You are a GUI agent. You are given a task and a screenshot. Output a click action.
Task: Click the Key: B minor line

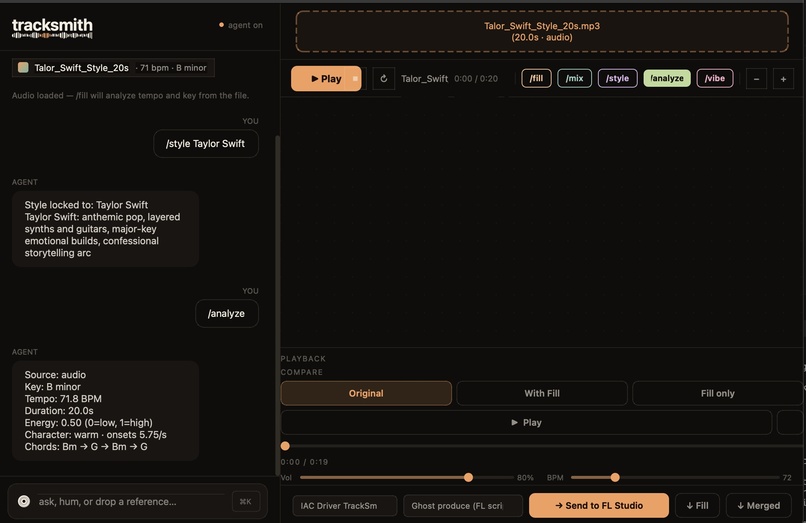(52, 387)
